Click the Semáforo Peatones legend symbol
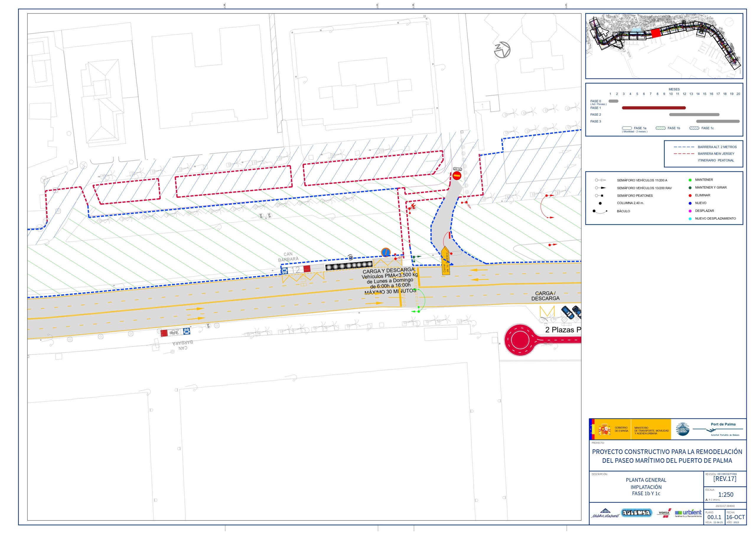Image resolution: width=756 pixels, height=534 pixels. (x=599, y=195)
